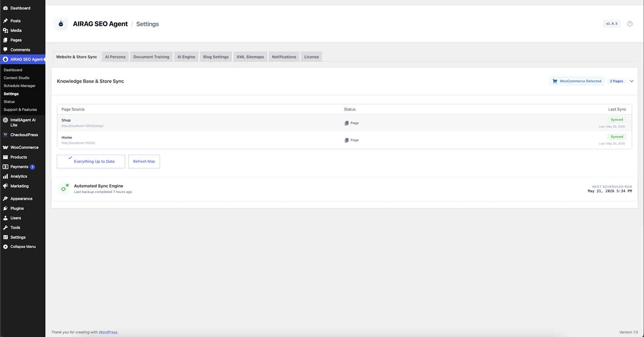Click the Users person icon
The image size is (644, 337).
click(6, 218)
